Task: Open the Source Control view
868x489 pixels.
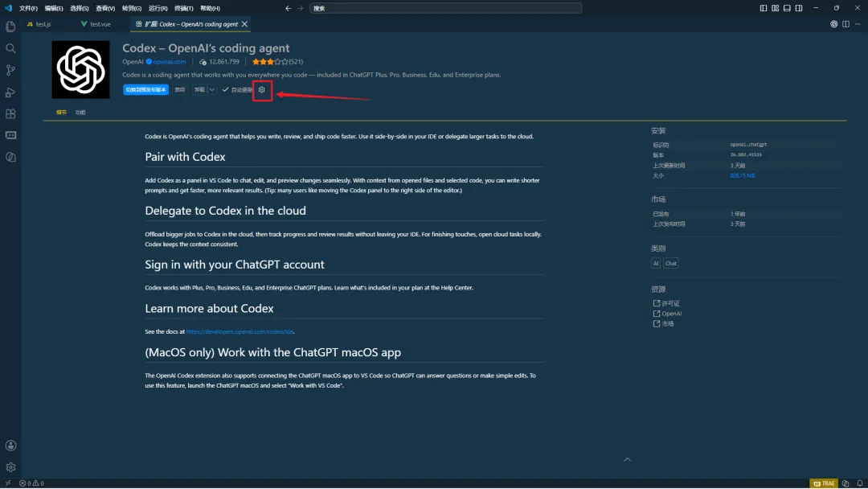Action: pos(10,70)
